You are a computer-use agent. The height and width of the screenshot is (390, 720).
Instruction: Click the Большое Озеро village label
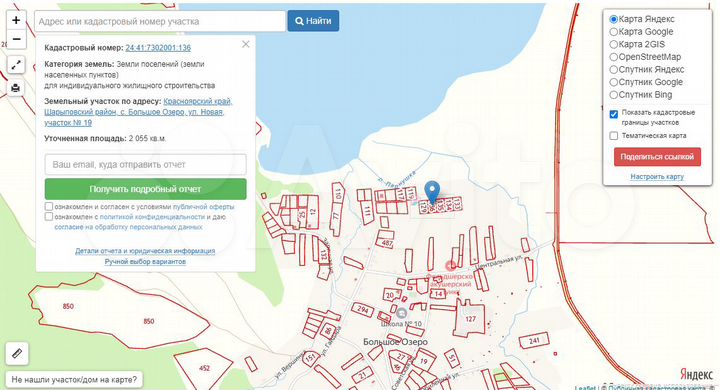pyautogui.click(x=395, y=342)
